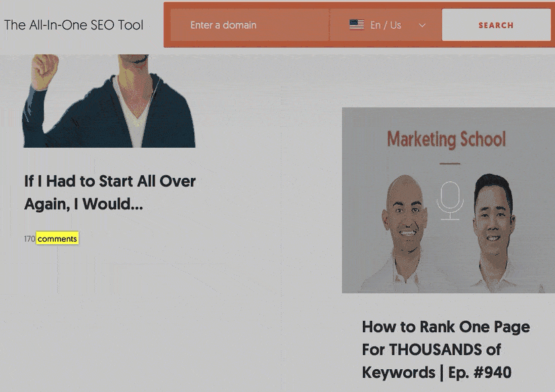This screenshot has height=392, width=555.
Task: Open the man in hoodie thumbnail
Action: tap(110, 101)
